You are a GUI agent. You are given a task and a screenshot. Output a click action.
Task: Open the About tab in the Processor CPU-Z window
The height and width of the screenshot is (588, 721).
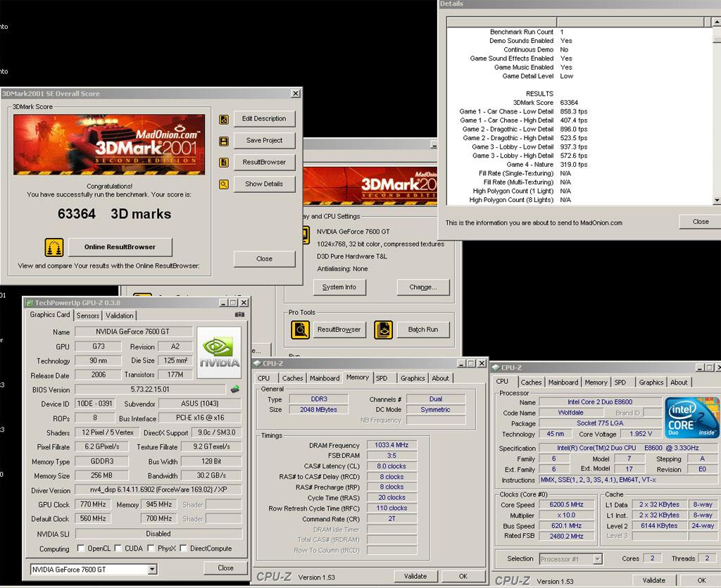point(679,382)
